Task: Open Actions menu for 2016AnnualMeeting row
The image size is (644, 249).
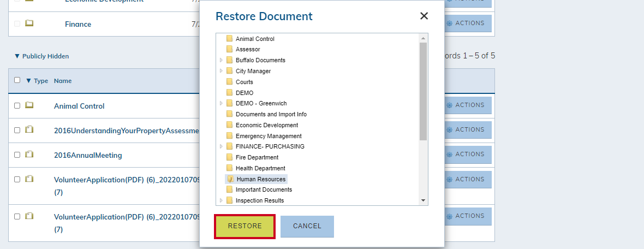Action: [x=468, y=155]
